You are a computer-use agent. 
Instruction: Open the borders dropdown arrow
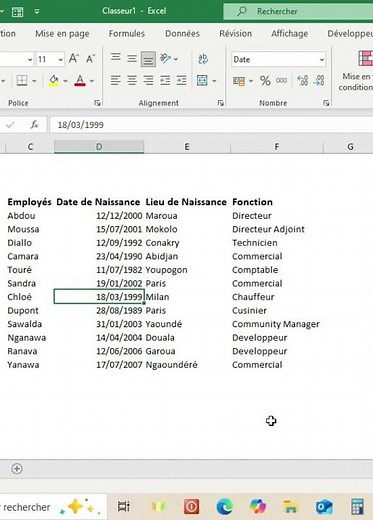tap(34, 81)
